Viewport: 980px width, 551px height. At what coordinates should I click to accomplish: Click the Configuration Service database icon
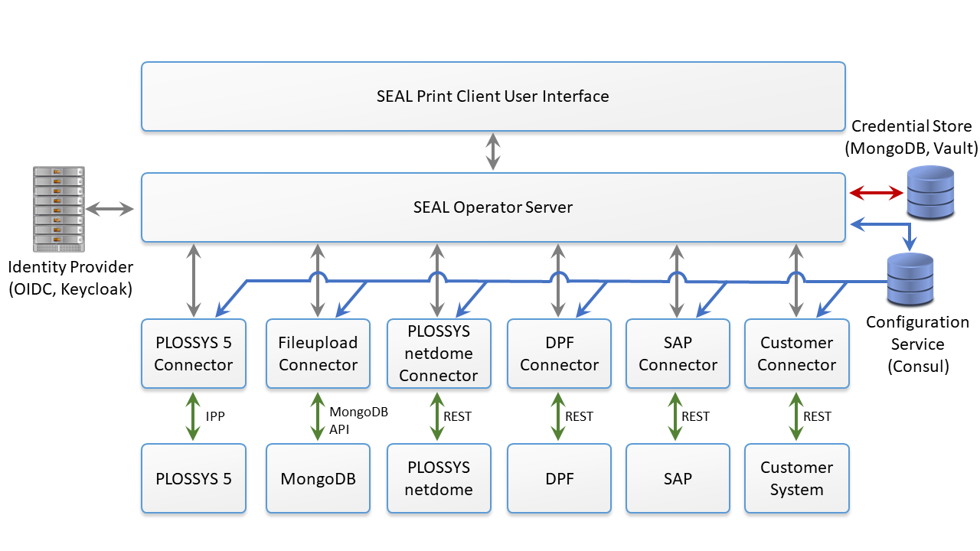tap(910, 280)
